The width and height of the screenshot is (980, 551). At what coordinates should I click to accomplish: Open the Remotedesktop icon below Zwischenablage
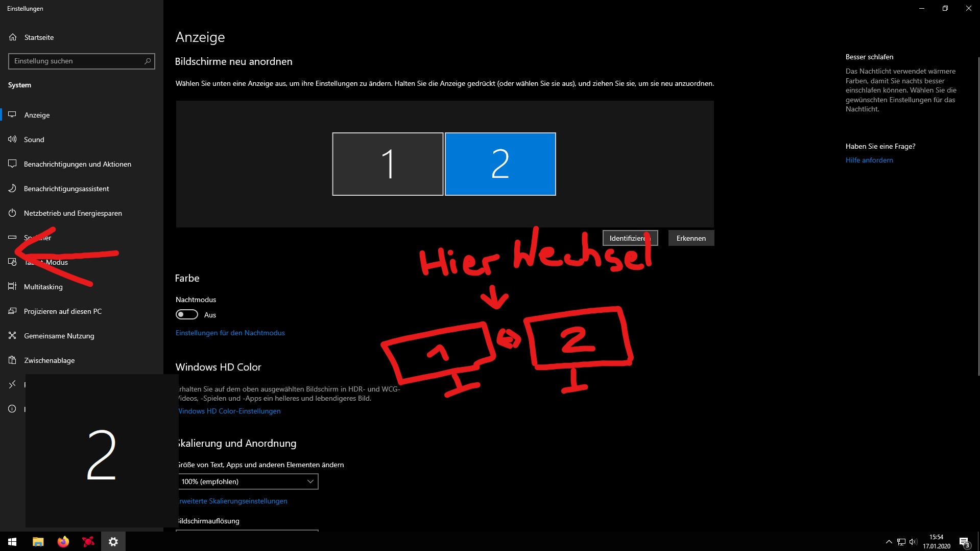[x=12, y=384]
